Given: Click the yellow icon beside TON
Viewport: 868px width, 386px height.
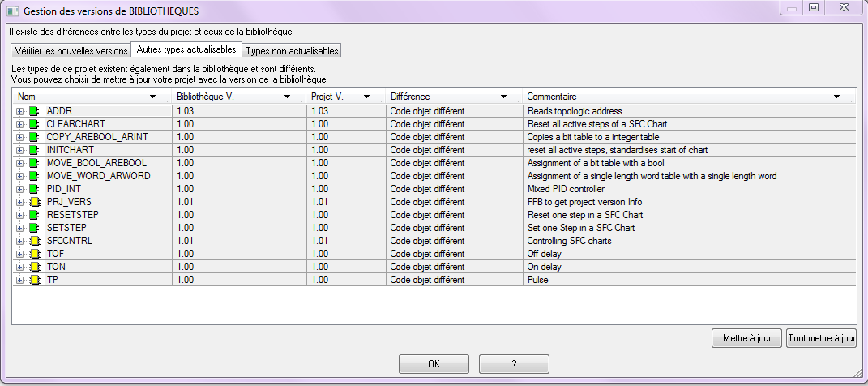Looking at the screenshot, I should (34, 267).
